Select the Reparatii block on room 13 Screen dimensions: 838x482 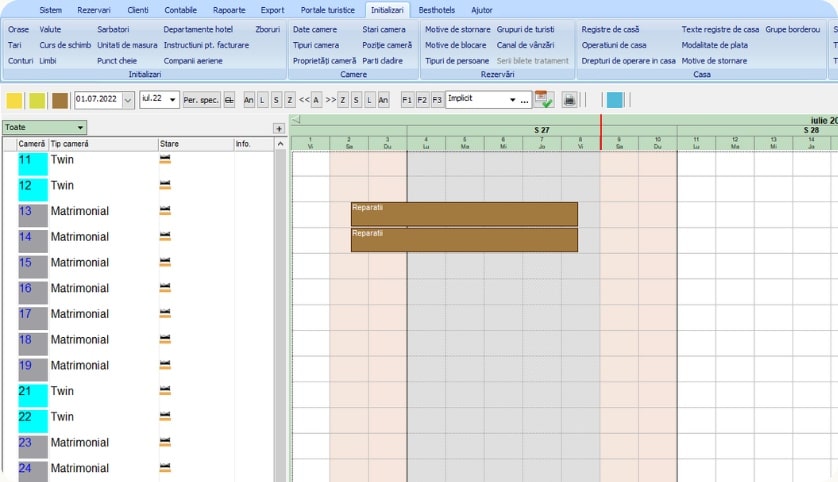464,214
